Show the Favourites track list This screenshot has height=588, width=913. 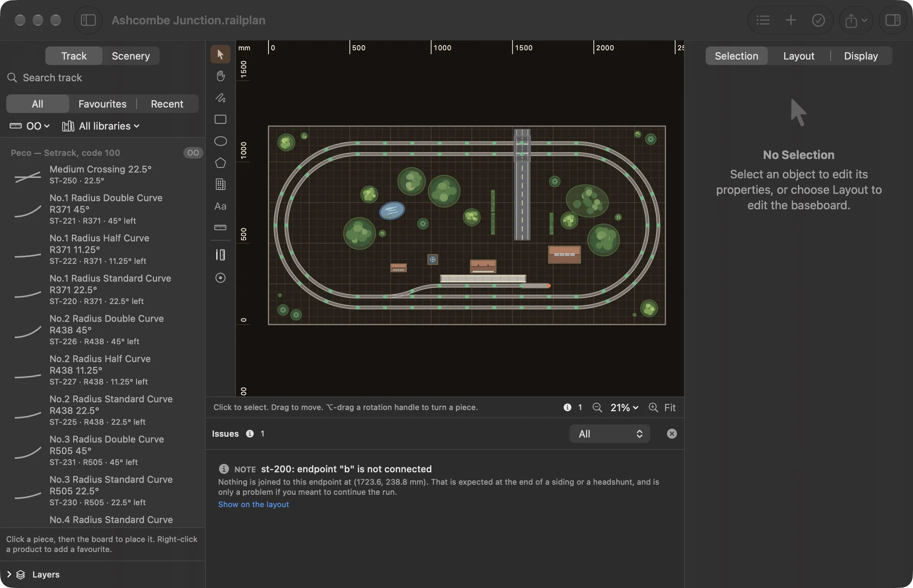coord(103,104)
